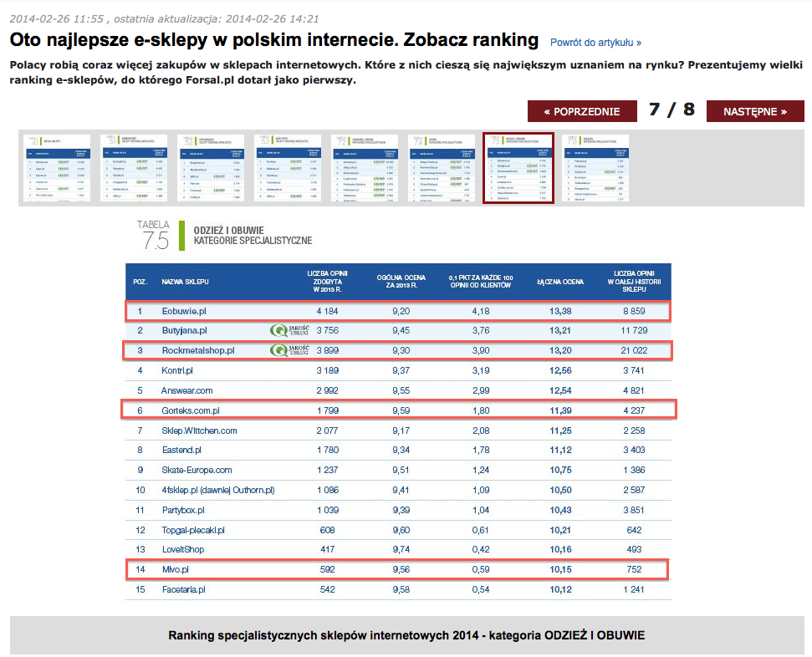The image size is (812, 657).
Task: Go to previous slide with « POPRZEDNIE
Action: point(582,111)
